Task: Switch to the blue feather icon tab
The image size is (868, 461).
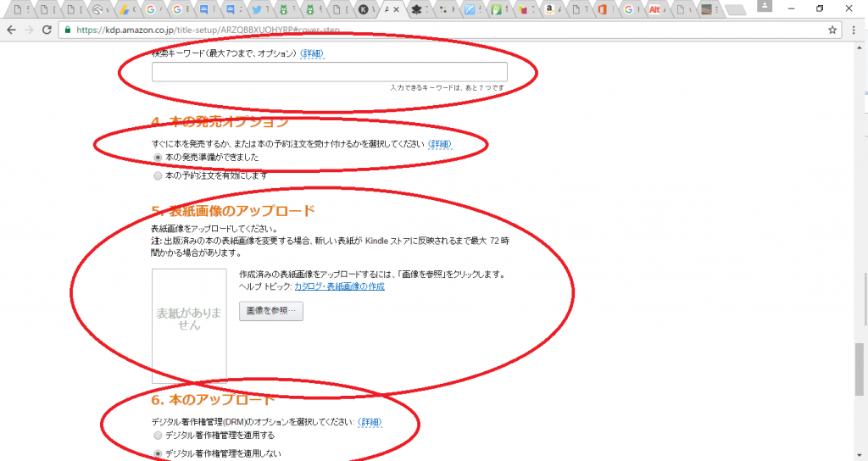Action: click(x=470, y=9)
